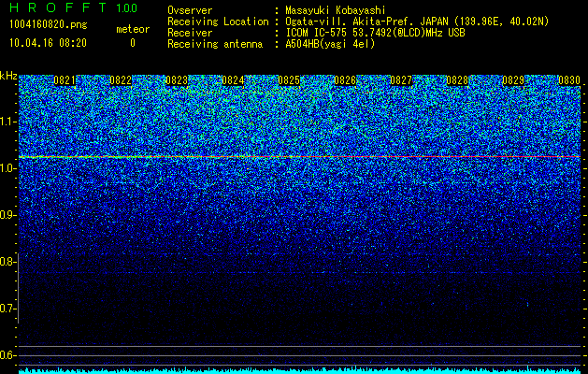Click the Receiver field label
This screenshot has width=588, height=374.
tap(190, 33)
